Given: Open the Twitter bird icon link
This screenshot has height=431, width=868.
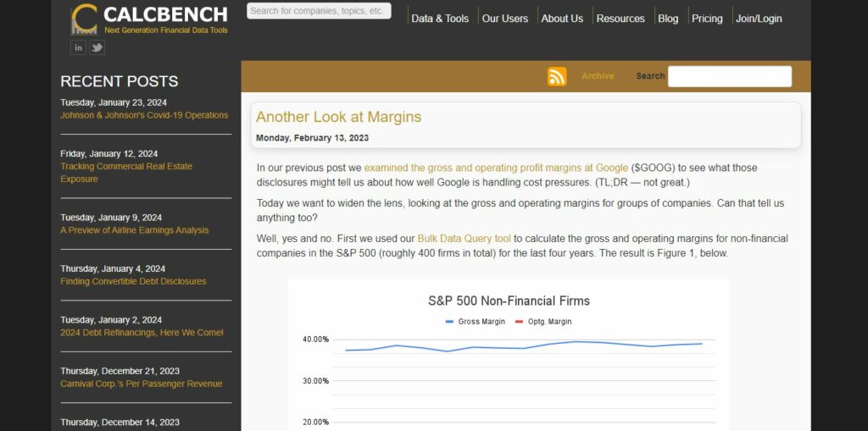Looking at the screenshot, I should [x=97, y=47].
